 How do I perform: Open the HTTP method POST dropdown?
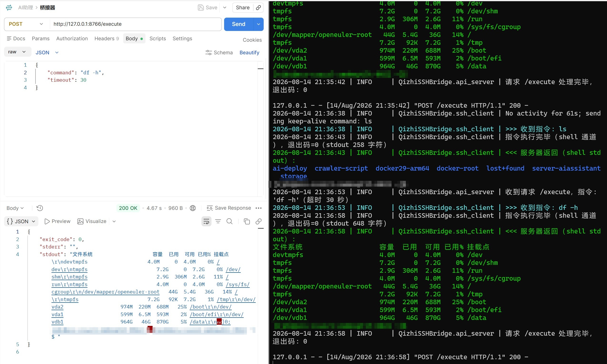tap(27, 24)
